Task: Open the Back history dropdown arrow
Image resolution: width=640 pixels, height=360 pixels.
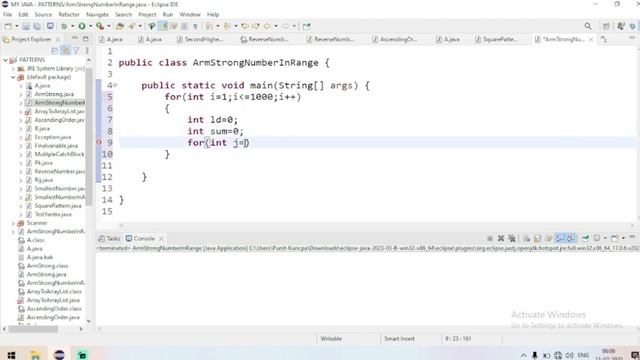Action: [x=276, y=26]
